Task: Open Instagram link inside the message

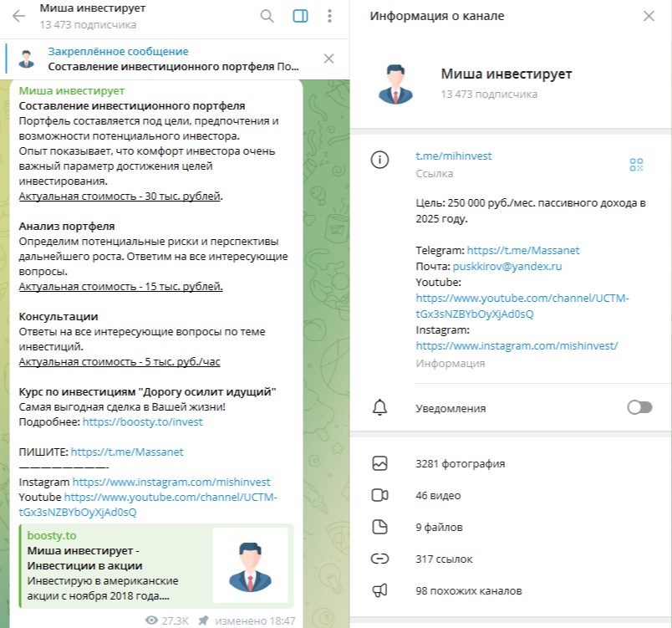Action: (x=171, y=482)
